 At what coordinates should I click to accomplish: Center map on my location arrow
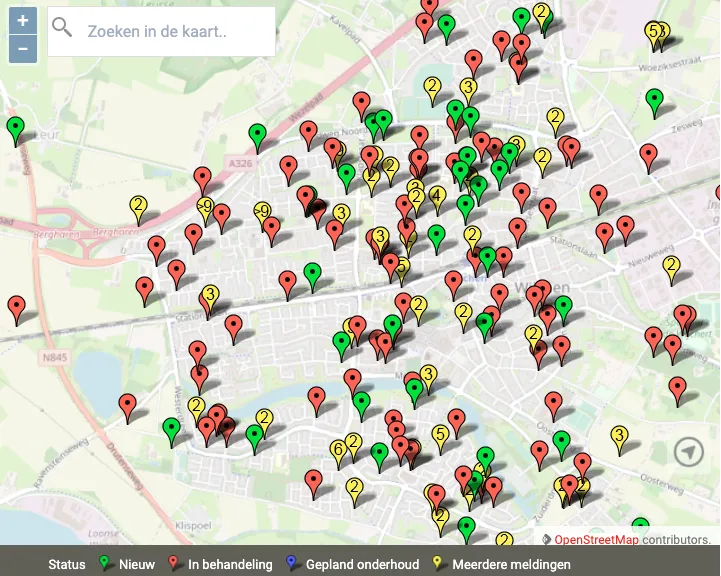pos(688,452)
